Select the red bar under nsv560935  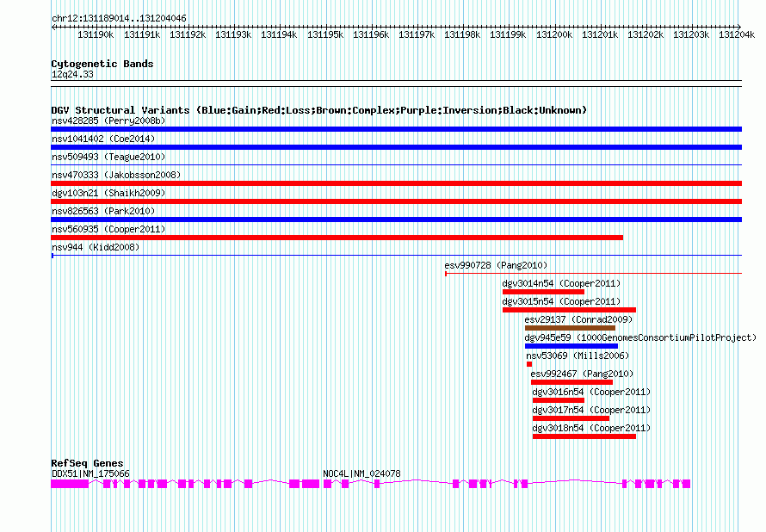[337, 238]
